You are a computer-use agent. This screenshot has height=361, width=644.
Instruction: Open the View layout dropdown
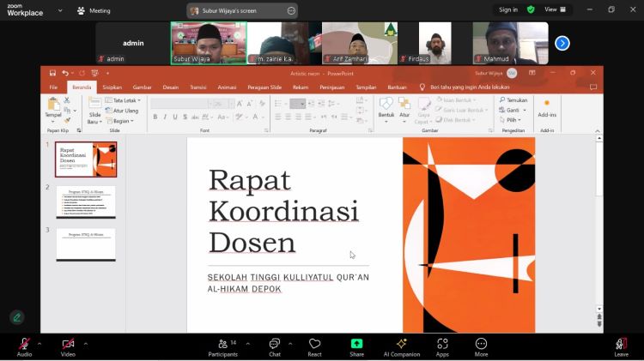(x=554, y=9)
